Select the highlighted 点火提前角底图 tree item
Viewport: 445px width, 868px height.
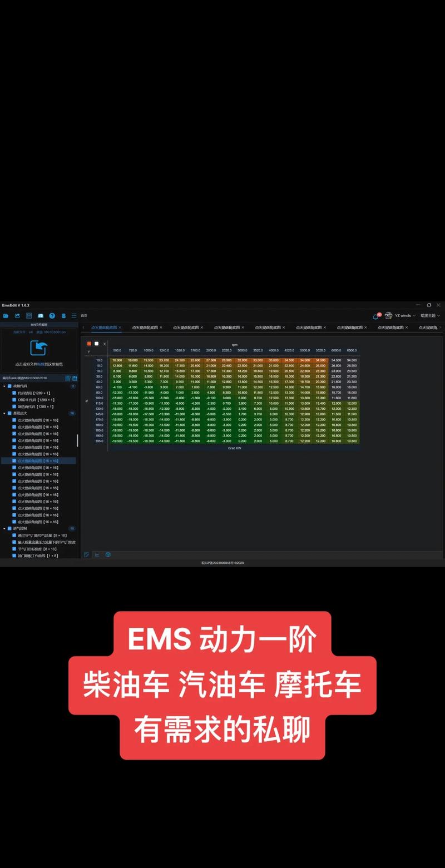click(x=38, y=461)
